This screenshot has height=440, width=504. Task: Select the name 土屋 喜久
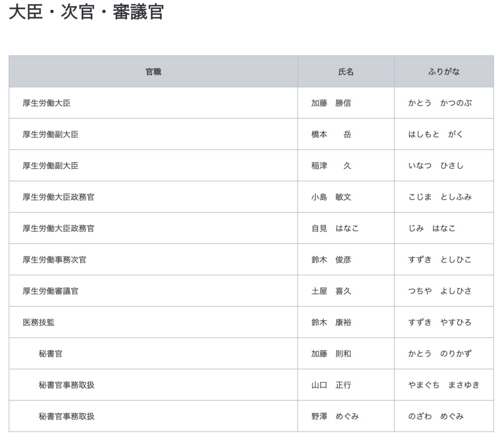coord(331,291)
